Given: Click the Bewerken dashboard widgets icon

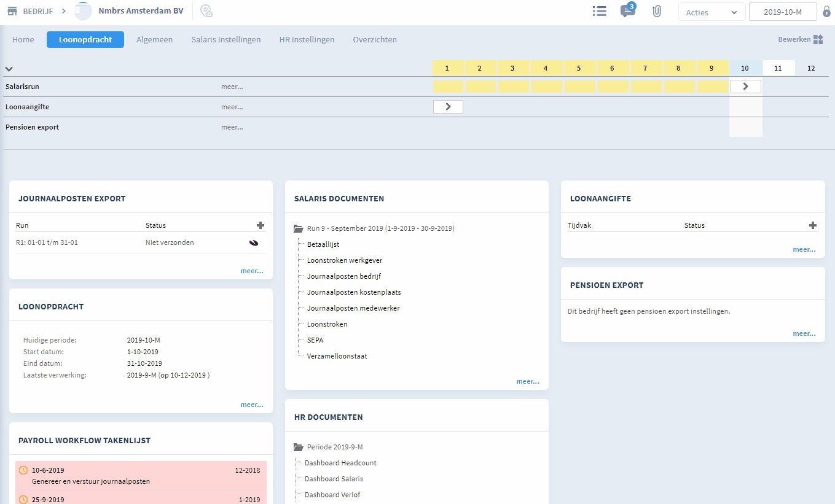Looking at the screenshot, I should pos(818,39).
